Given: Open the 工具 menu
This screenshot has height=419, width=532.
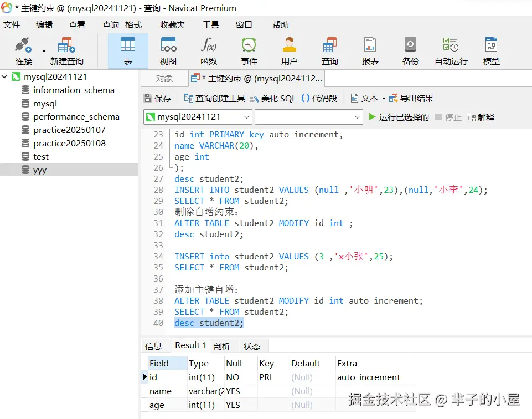Looking at the screenshot, I should [x=211, y=25].
